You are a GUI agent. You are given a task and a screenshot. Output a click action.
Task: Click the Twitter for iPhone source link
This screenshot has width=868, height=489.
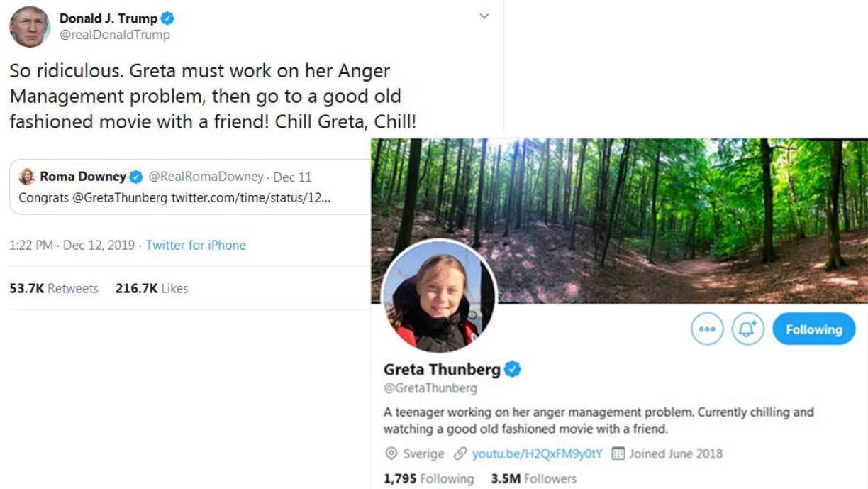point(196,245)
